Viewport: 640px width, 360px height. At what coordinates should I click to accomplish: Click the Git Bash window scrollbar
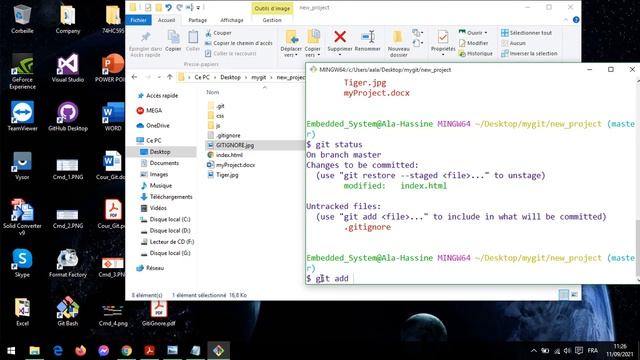638,248
